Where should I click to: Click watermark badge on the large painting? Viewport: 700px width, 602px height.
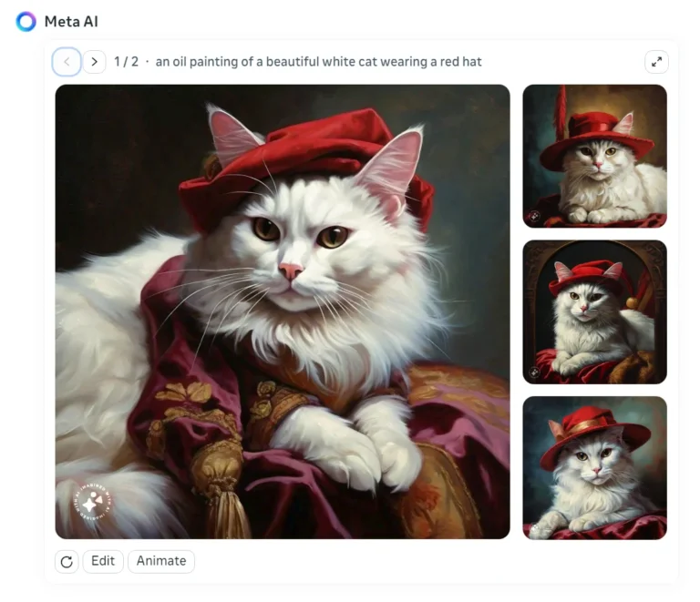[92, 501]
